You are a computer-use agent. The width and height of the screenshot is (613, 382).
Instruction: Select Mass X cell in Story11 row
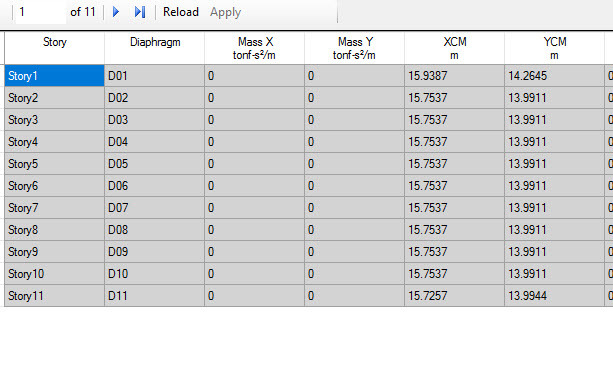[x=255, y=296]
